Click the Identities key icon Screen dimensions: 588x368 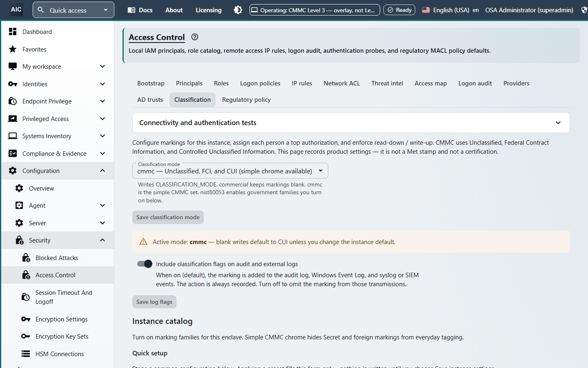13,84
